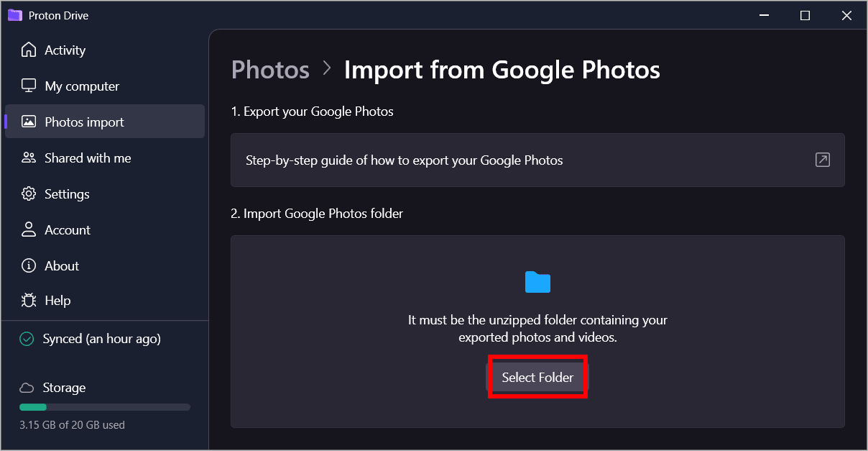Click the Proton Drive app logo icon

[14, 15]
